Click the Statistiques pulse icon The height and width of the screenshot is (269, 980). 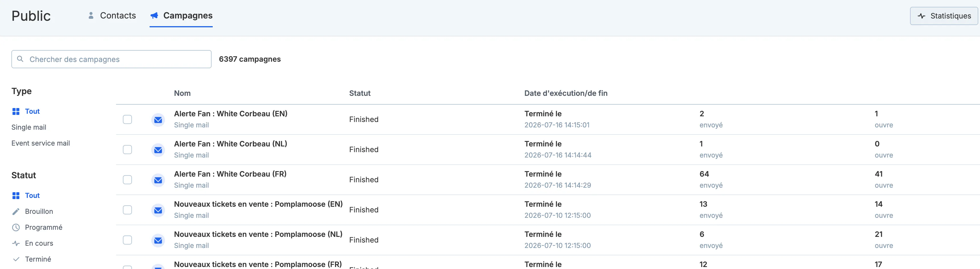click(x=921, y=16)
